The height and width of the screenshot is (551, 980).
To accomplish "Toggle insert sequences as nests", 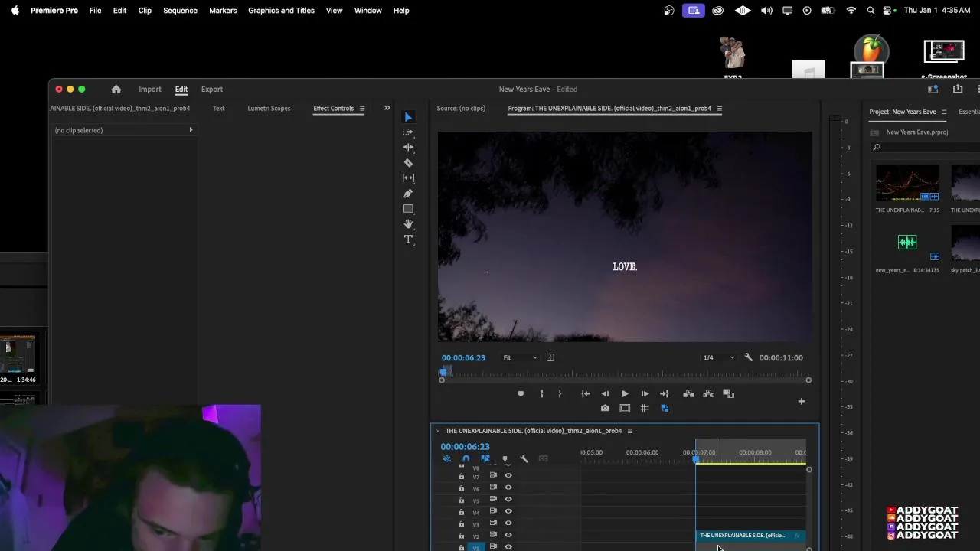I will pos(447,459).
